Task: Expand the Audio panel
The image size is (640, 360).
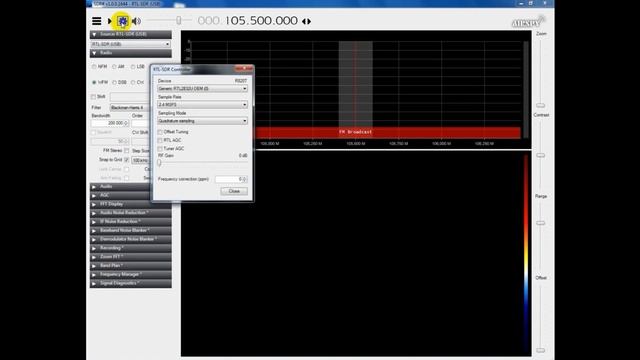Action: [120, 187]
